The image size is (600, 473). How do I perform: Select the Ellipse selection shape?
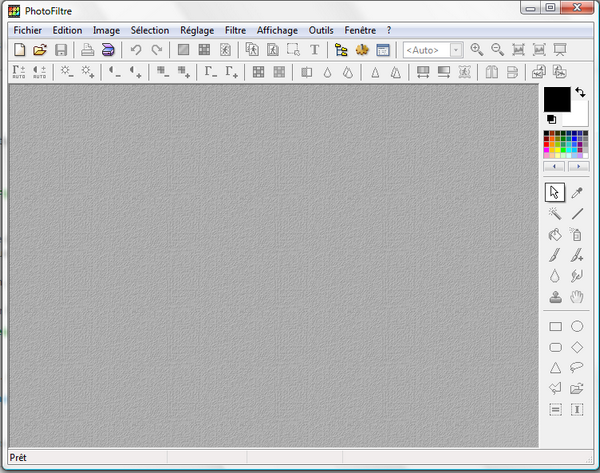coord(577,326)
